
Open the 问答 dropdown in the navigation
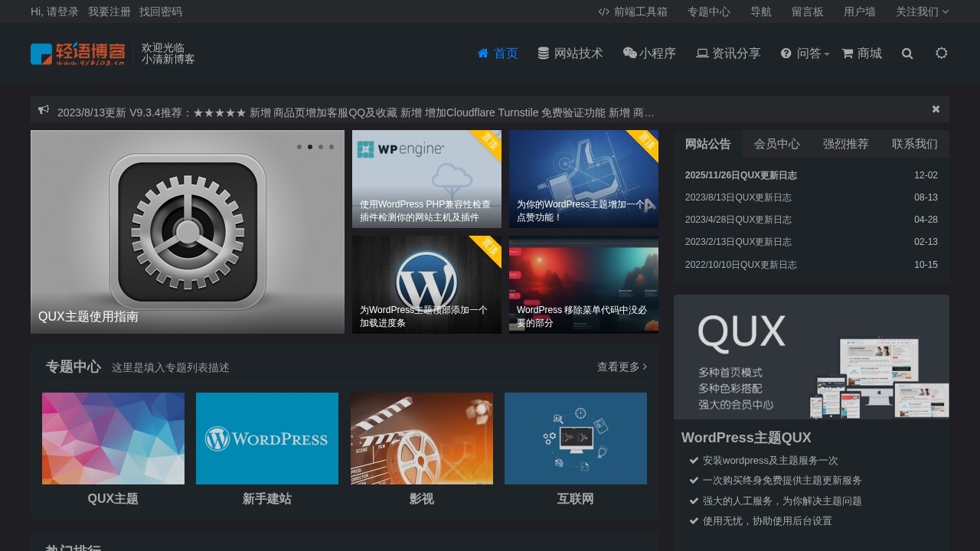click(x=804, y=53)
